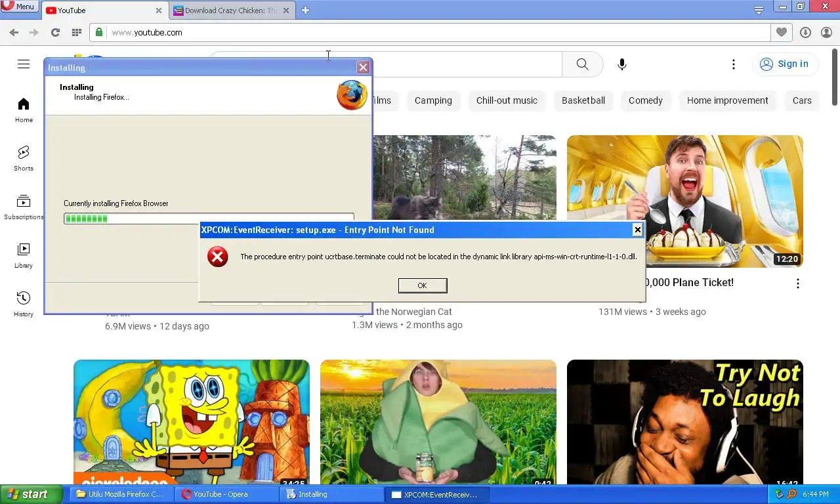Open the Windows start button
840x504 pixels.
point(31,494)
